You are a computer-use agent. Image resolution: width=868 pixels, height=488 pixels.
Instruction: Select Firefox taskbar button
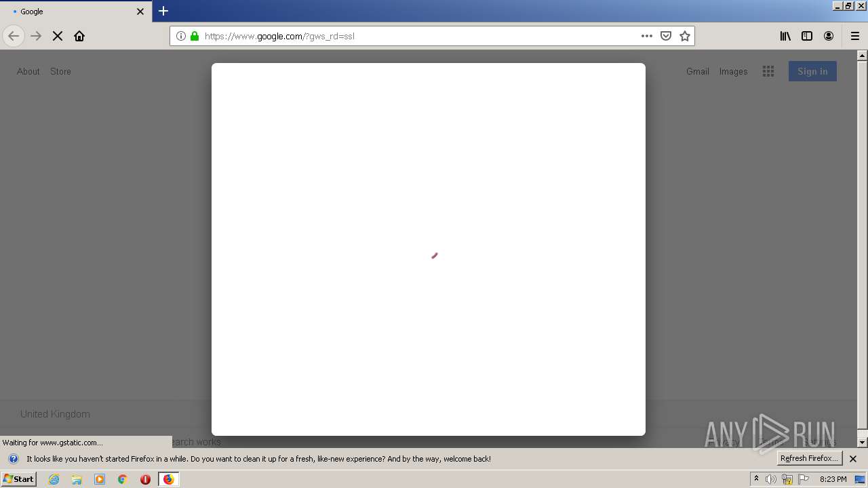pyautogui.click(x=169, y=479)
